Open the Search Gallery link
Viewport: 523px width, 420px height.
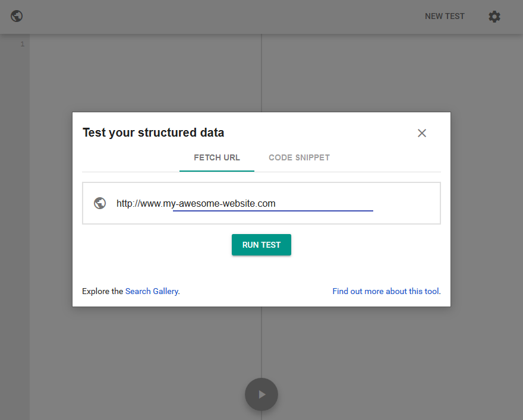(152, 291)
